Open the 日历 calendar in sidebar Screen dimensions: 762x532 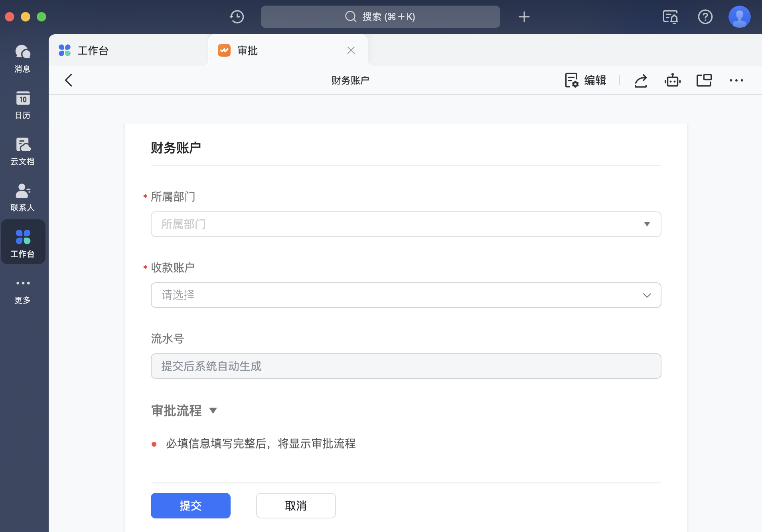[x=23, y=105]
